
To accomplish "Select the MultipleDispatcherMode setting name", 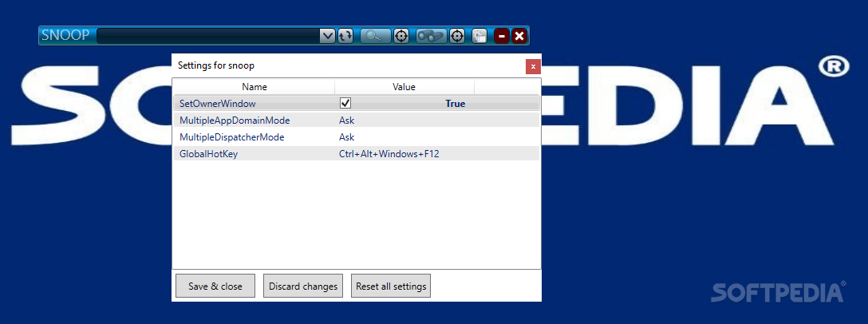I will (232, 136).
